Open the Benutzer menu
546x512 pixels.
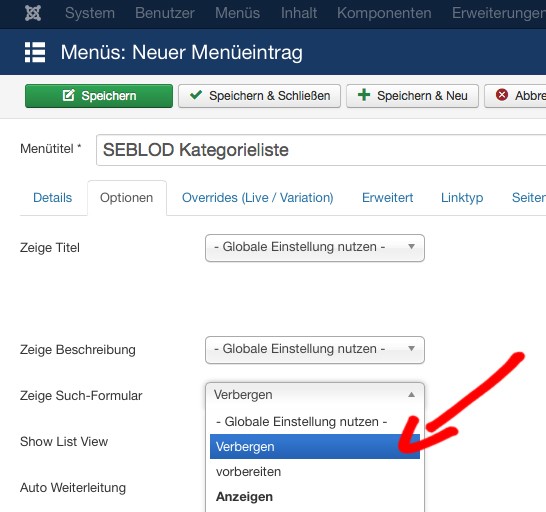coord(165,13)
